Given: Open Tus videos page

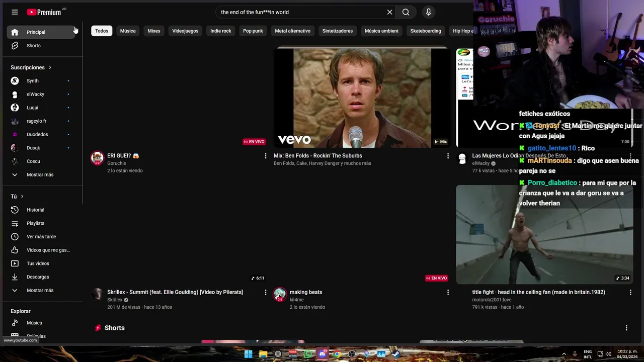Looking at the screenshot, I should (41, 263).
